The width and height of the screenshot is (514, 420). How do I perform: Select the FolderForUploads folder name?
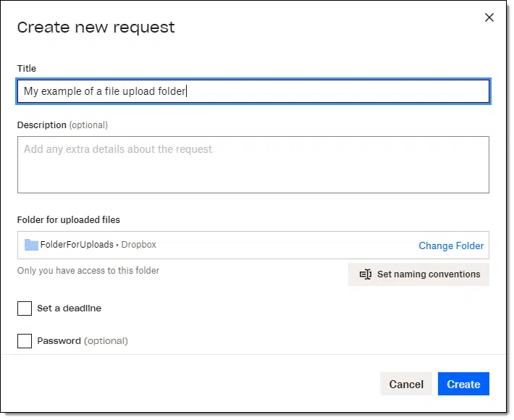[x=77, y=245]
